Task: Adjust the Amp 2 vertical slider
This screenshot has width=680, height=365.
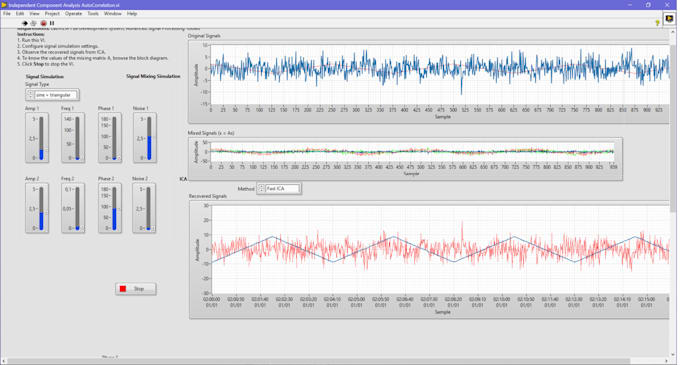Action: (x=42, y=209)
